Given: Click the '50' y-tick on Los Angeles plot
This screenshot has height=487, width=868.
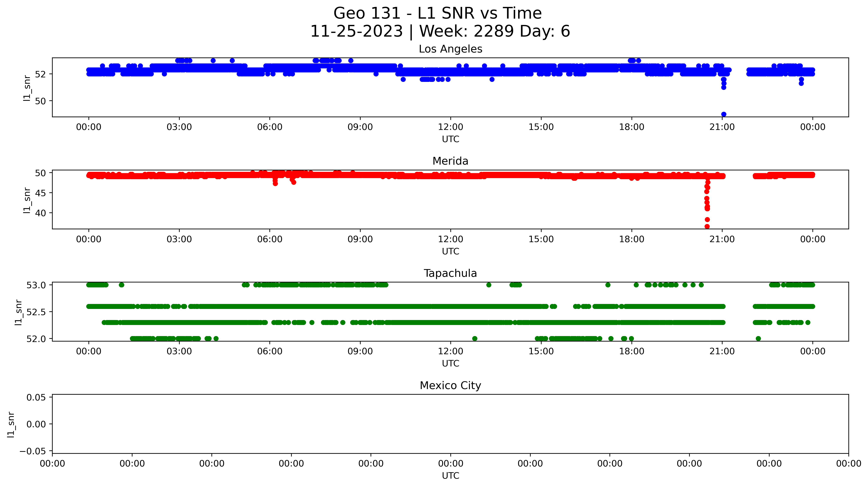Looking at the screenshot, I should coord(40,101).
